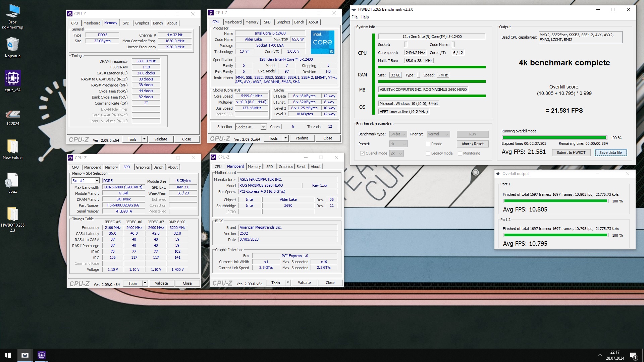Click Submit to HWBOT button
The width and height of the screenshot is (644, 362).
[571, 153]
